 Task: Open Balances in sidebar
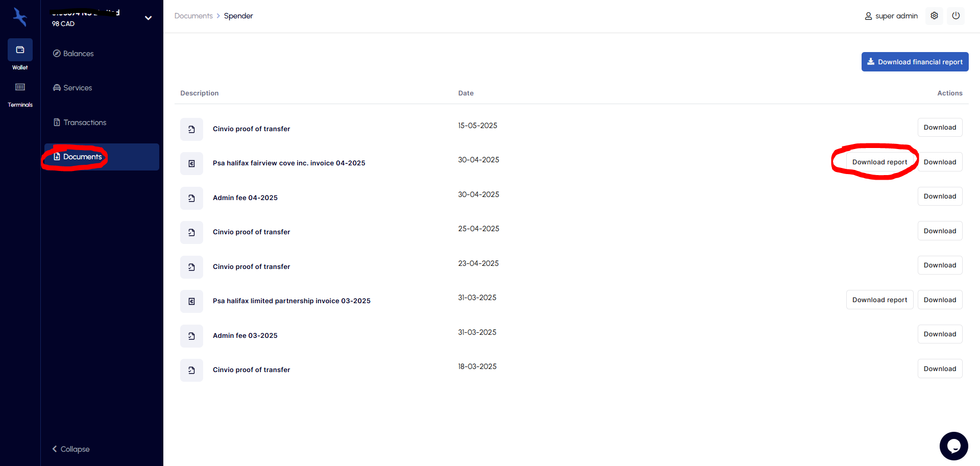coord(73,54)
